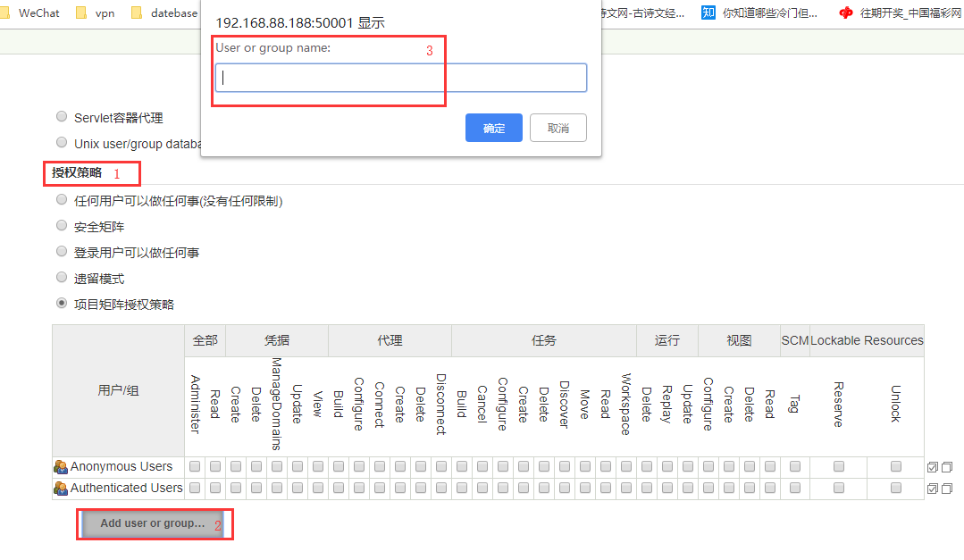
Task: Click the deselect-all permissions icon for Authenticated Users
Action: pos(946,488)
